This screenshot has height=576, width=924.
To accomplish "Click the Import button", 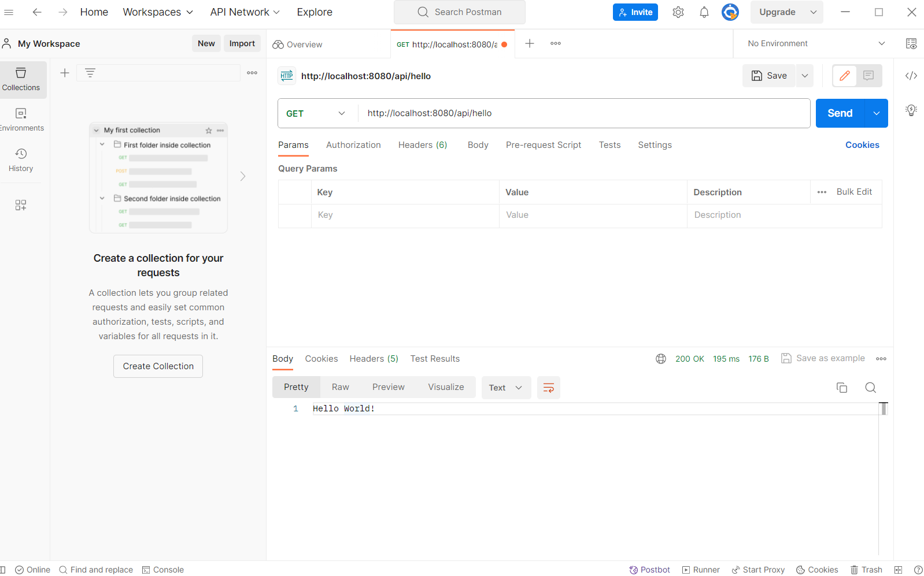I will pyautogui.click(x=242, y=43).
